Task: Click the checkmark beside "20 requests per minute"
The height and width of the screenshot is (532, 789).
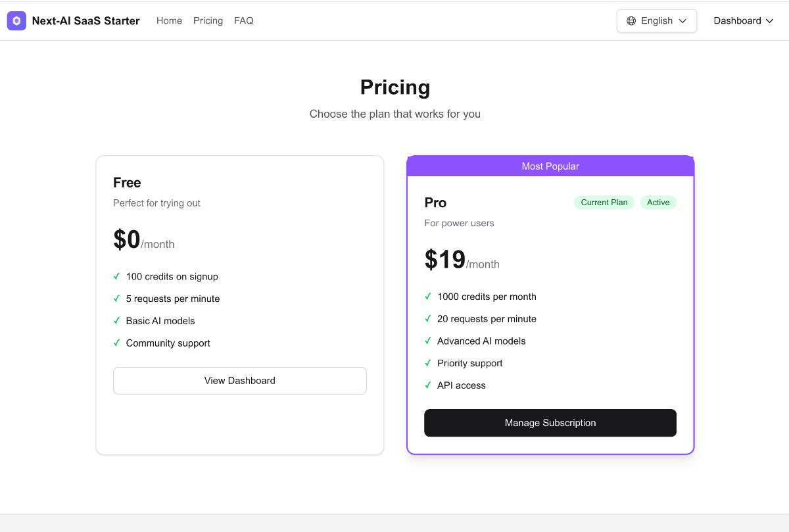Action: (x=428, y=319)
